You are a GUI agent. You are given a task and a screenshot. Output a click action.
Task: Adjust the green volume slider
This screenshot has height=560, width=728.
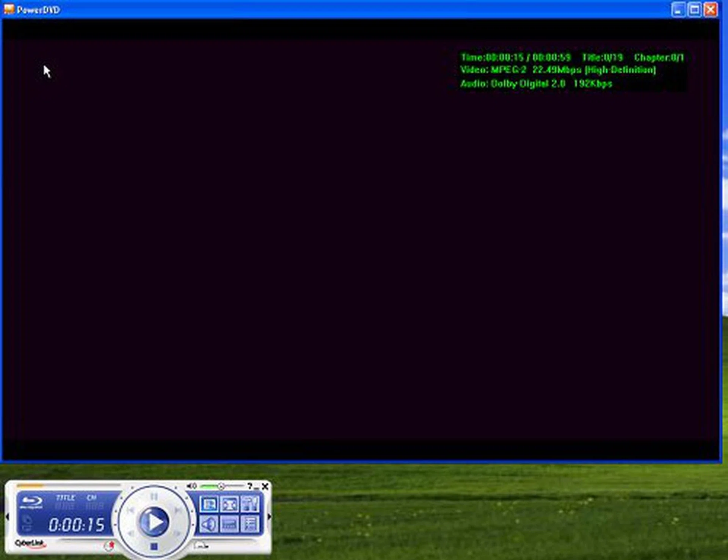click(222, 486)
